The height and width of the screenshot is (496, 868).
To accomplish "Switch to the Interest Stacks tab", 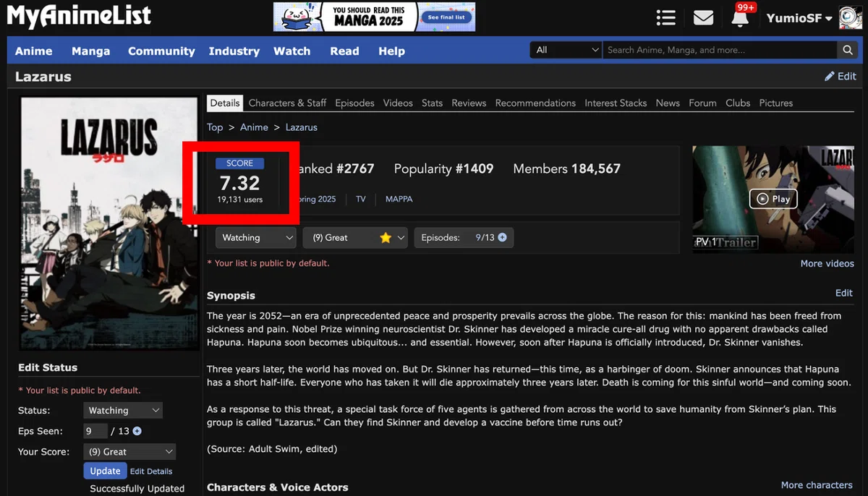I will (616, 103).
